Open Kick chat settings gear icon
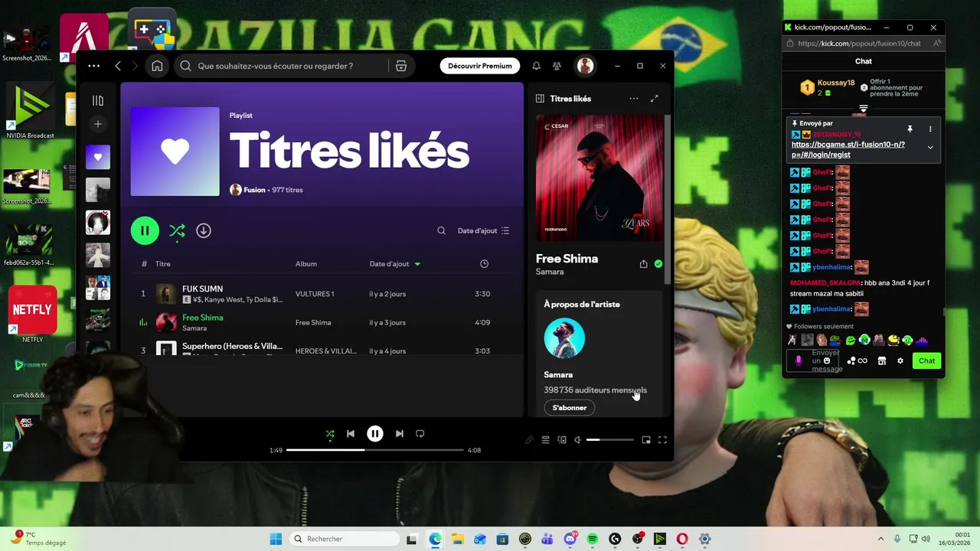This screenshot has width=980, height=551. (900, 360)
